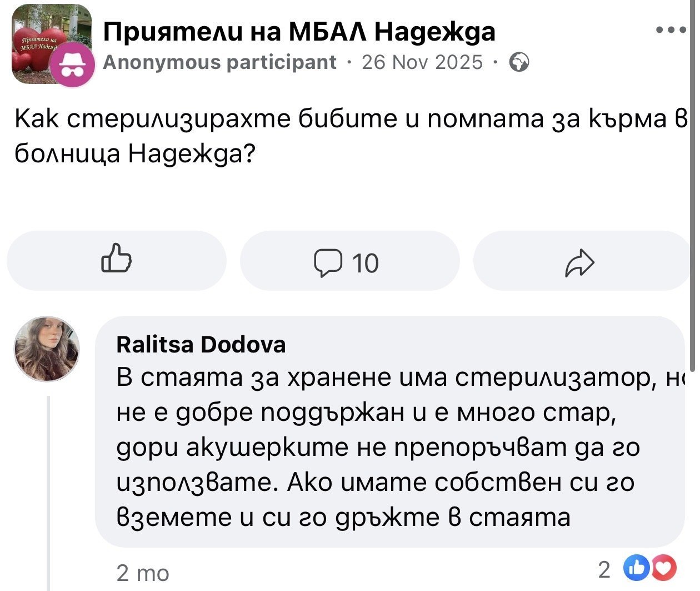Open the Приятели на МБАЛ Надежда group page

[299, 32]
